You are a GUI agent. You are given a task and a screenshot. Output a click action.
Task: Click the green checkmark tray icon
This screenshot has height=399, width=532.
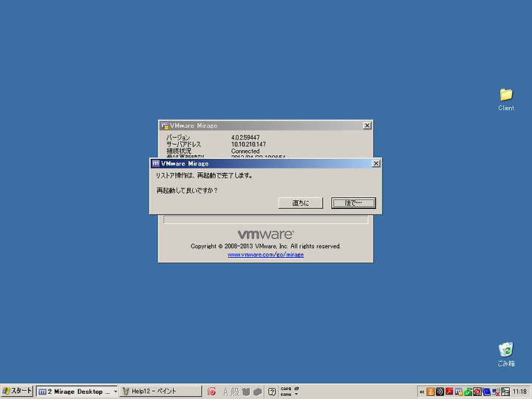468,392
